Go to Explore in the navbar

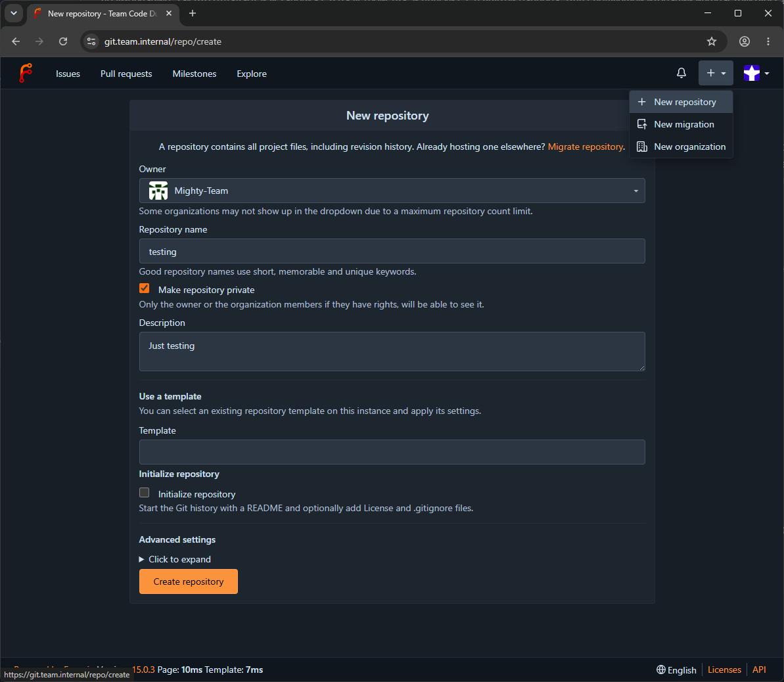[252, 74]
